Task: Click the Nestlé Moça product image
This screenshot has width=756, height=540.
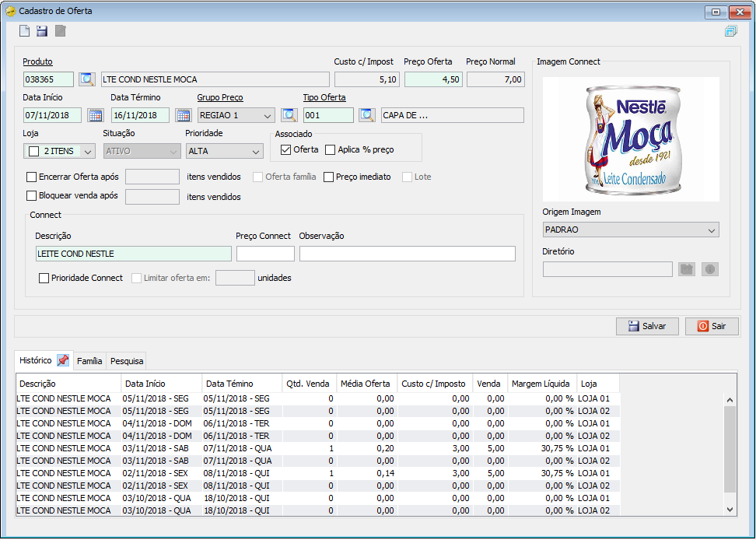Action: click(x=631, y=139)
